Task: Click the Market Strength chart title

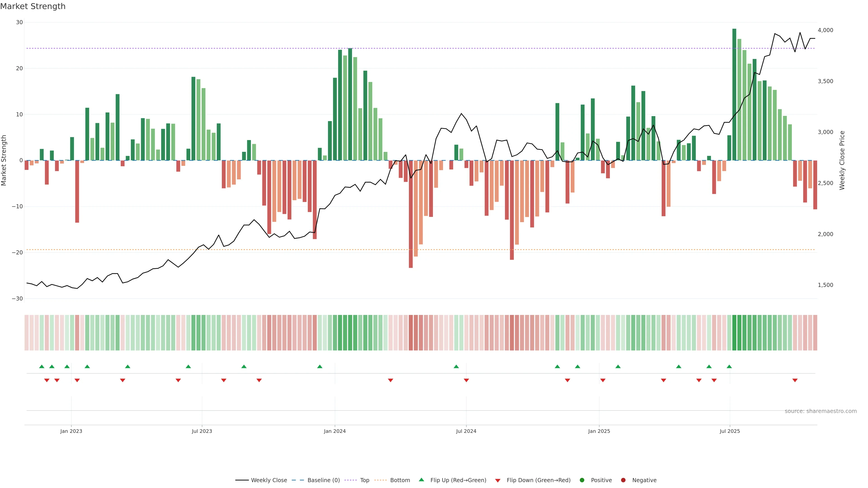Action: [33, 6]
